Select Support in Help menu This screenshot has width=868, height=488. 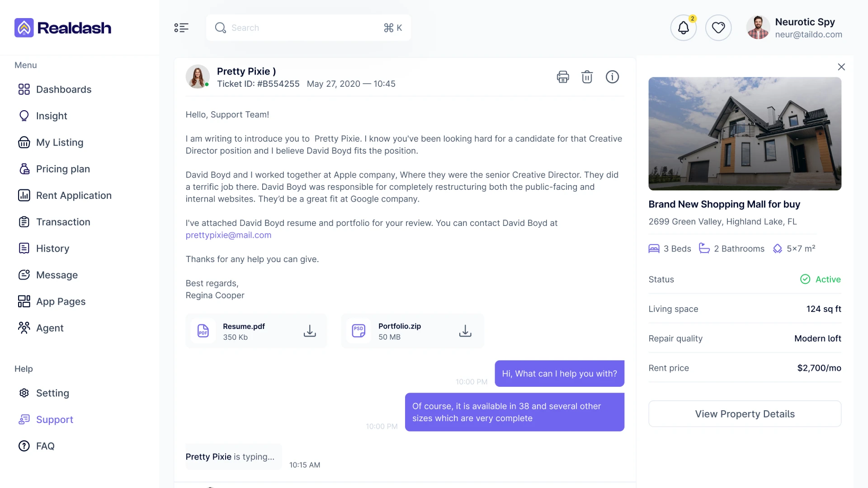coord(55,420)
